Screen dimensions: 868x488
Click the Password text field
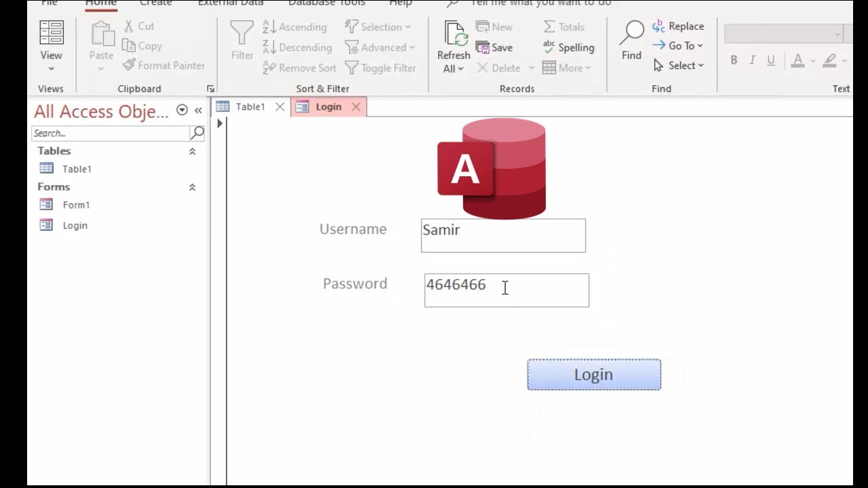507,290
